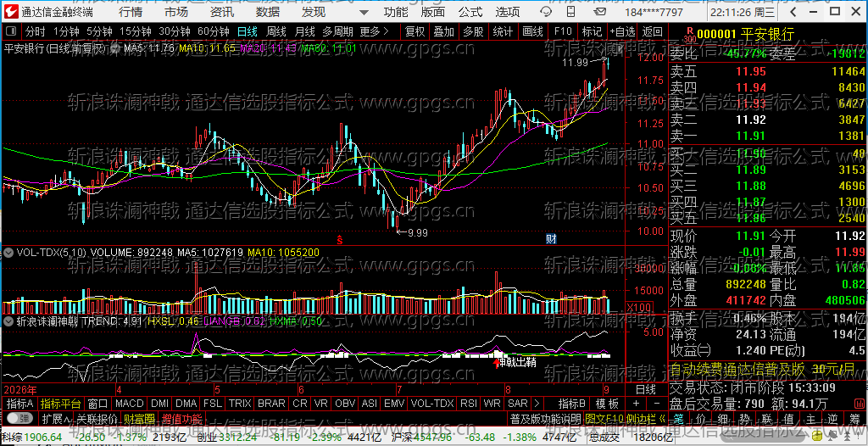Click the 叠加 overlay button
The width and height of the screenshot is (868, 446).
tap(444, 31)
